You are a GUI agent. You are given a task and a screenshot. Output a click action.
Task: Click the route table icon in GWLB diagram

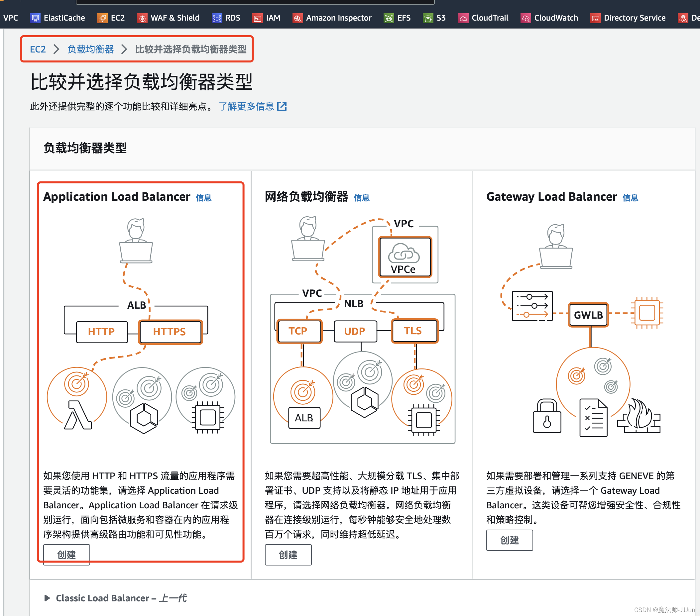click(532, 306)
